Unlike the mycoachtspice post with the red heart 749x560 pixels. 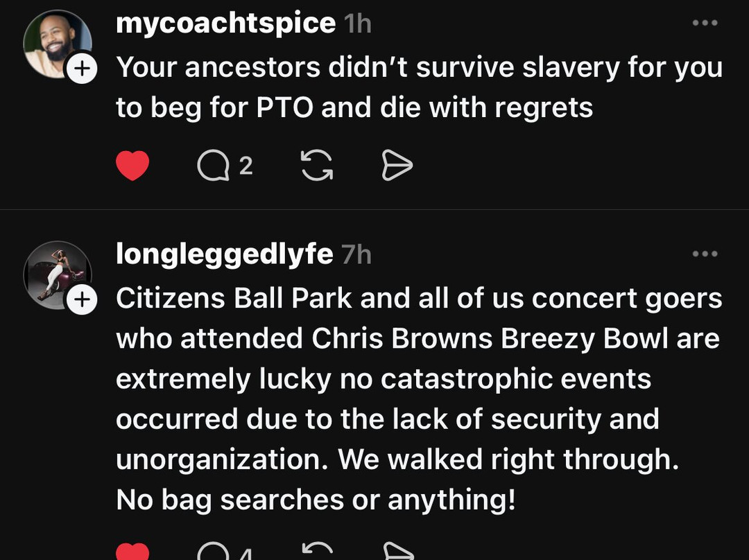(132, 166)
